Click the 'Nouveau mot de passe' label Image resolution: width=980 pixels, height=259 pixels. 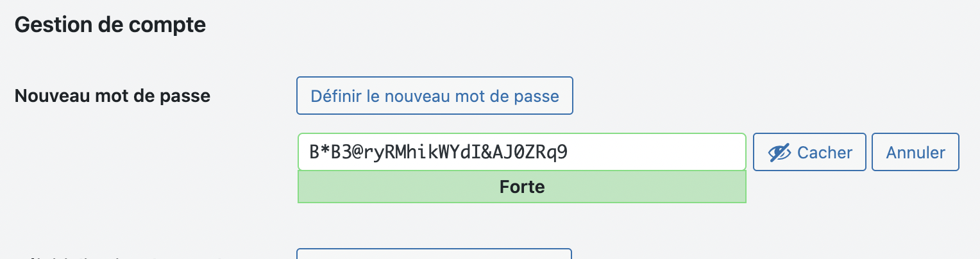click(112, 96)
